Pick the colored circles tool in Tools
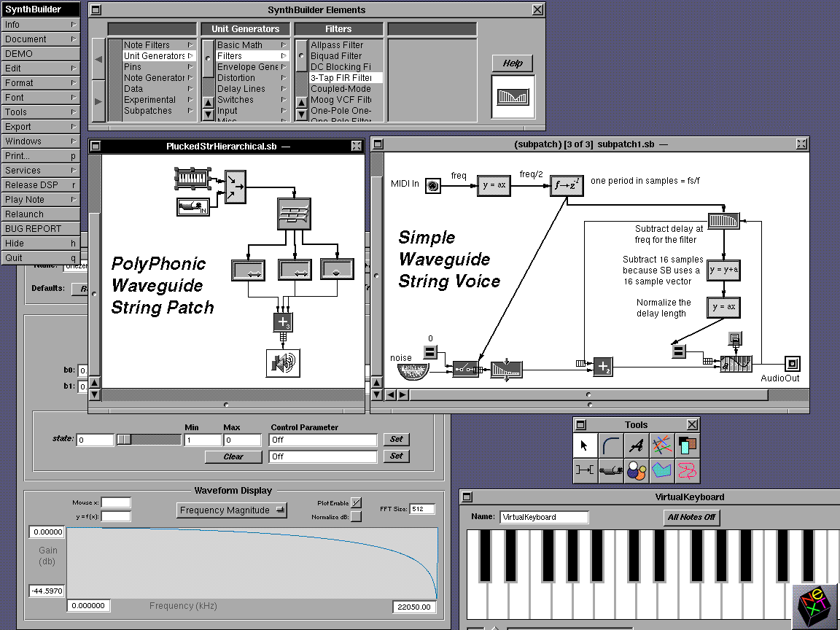The height and width of the screenshot is (630, 840). click(x=637, y=470)
